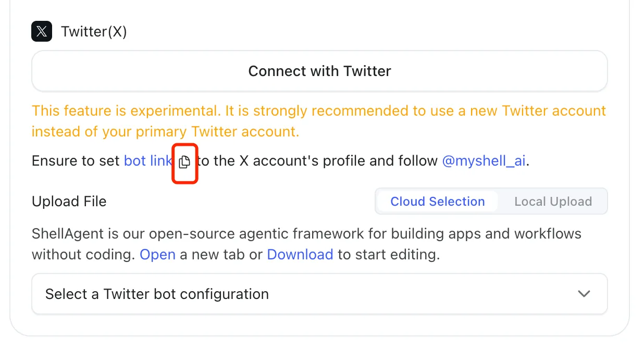Image resolution: width=644 pixels, height=350 pixels.
Task: Click the X (Twitter) logo icon
Action: [42, 32]
